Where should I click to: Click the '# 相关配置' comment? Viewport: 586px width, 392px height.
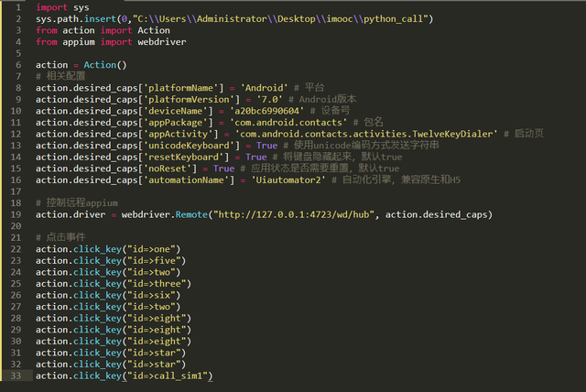[60, 76]
